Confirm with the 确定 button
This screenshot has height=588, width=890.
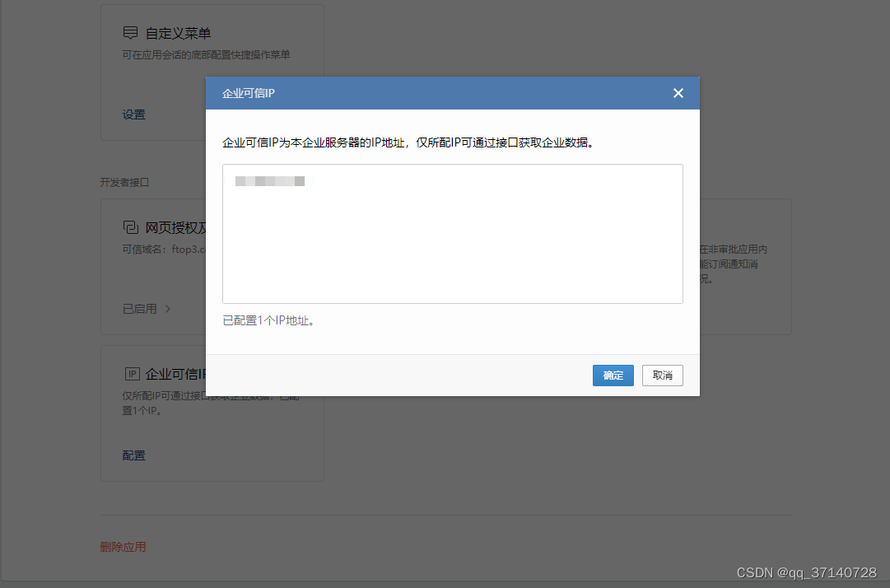pyautogui.click(x=613, y=376)
